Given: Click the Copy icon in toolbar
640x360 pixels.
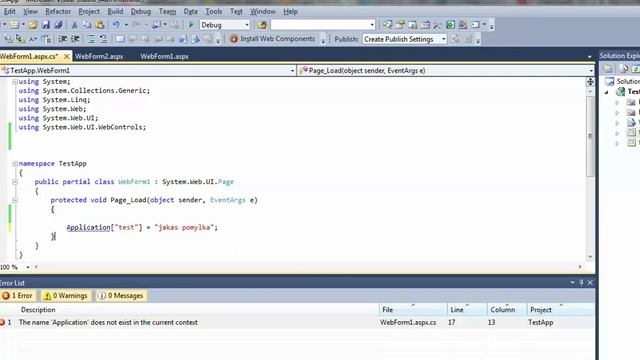Looking at the screenshot, I should [87, 25].
